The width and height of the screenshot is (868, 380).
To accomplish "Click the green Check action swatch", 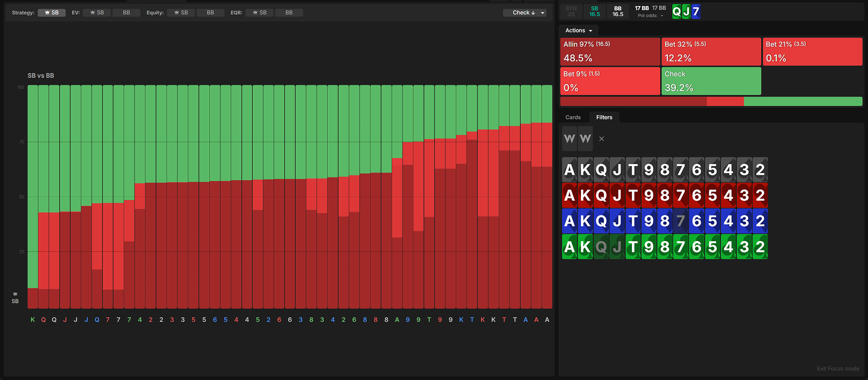I will (711, 81).
